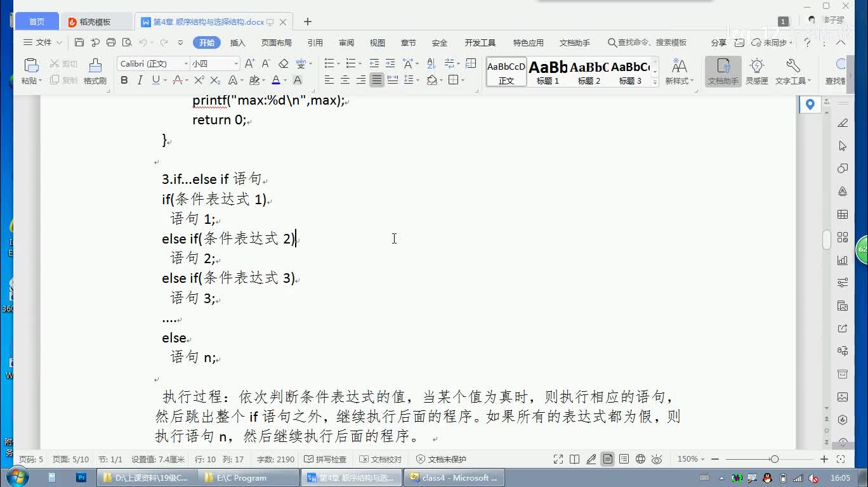Viewport: 868px width, 487px height.
Task: Switch to web layout globe icon
Action: tap(640, 459)
